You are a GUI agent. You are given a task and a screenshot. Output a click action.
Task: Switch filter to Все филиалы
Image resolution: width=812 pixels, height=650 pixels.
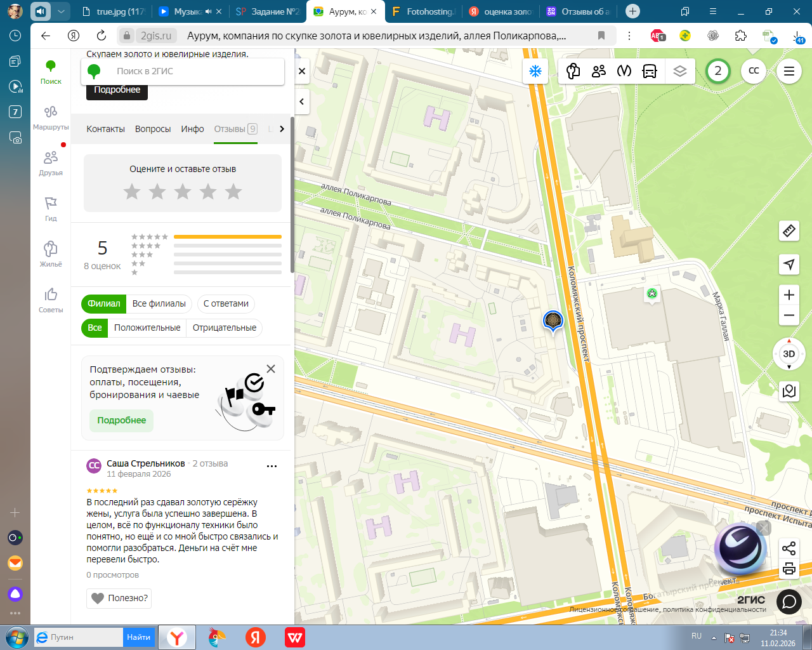click(x=159, y=304)
